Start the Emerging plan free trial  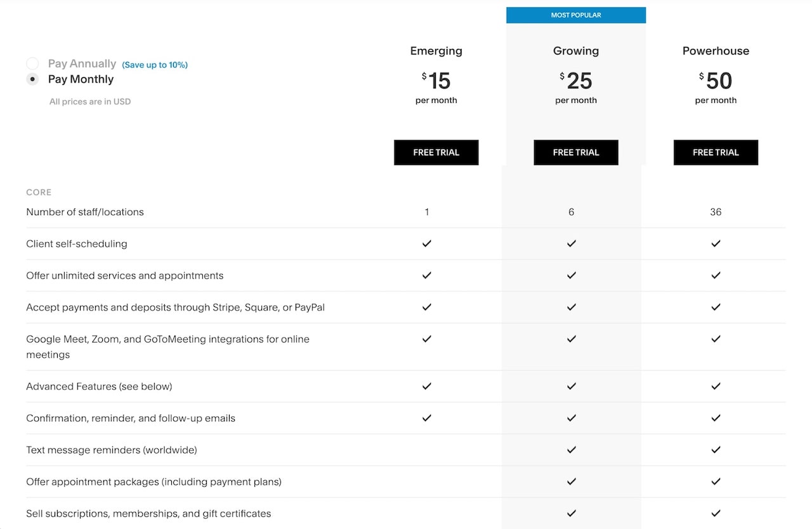pos(436,152)
